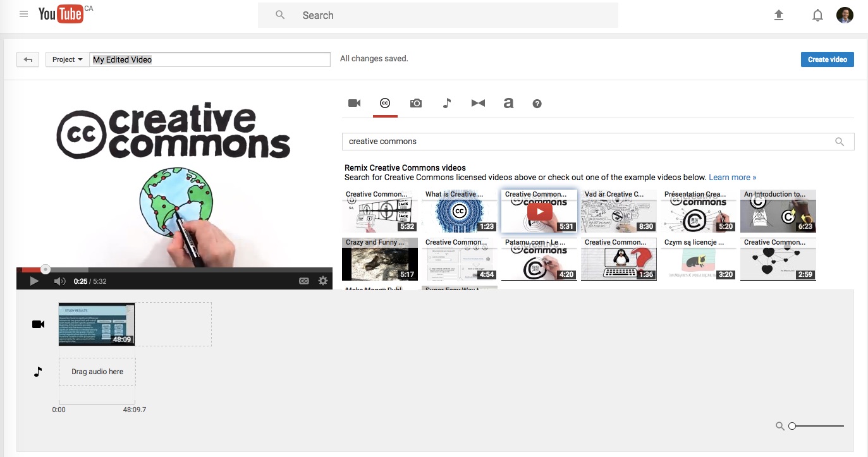The image size is (868, 457).
Task: Switch to the my videos camera tab
Action: tap(354, 103)
